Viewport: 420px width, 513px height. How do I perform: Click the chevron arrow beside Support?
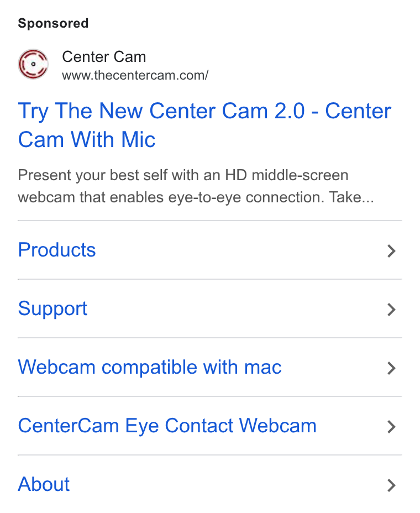click(391, 310)
